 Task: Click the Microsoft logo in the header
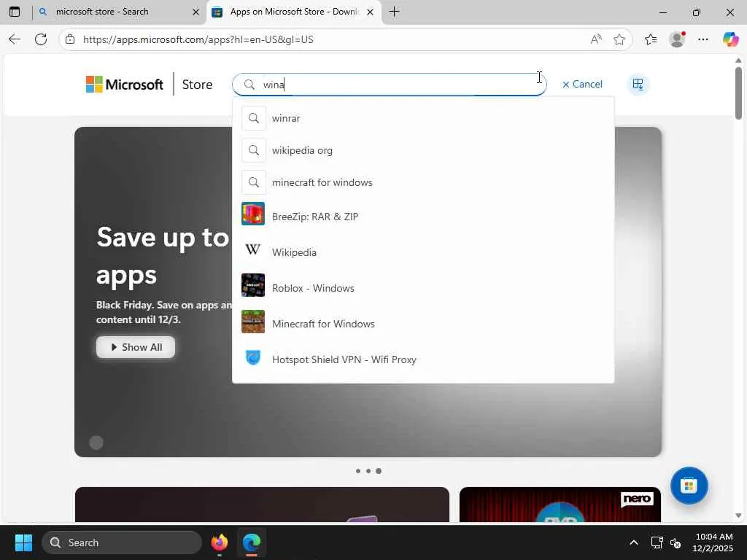coord(124,85)
